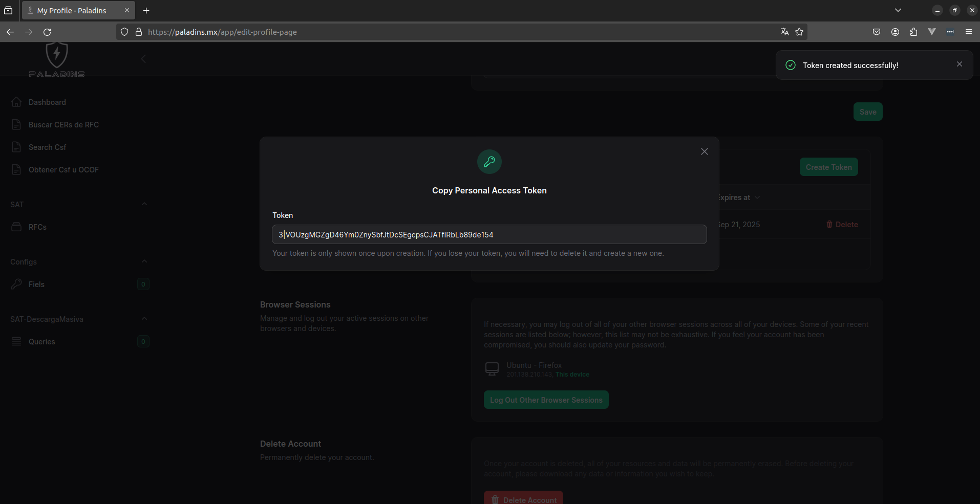This screenshot has width=980, height=504.
Task: Click the Create Token button
Action: pyautogui.click(x=828, y=167)
